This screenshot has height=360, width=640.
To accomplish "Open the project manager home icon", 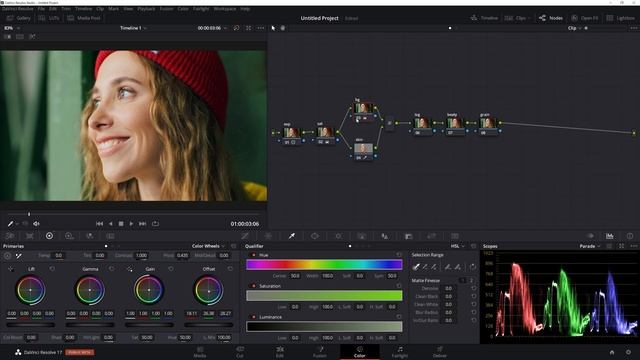I will [612, 352].
